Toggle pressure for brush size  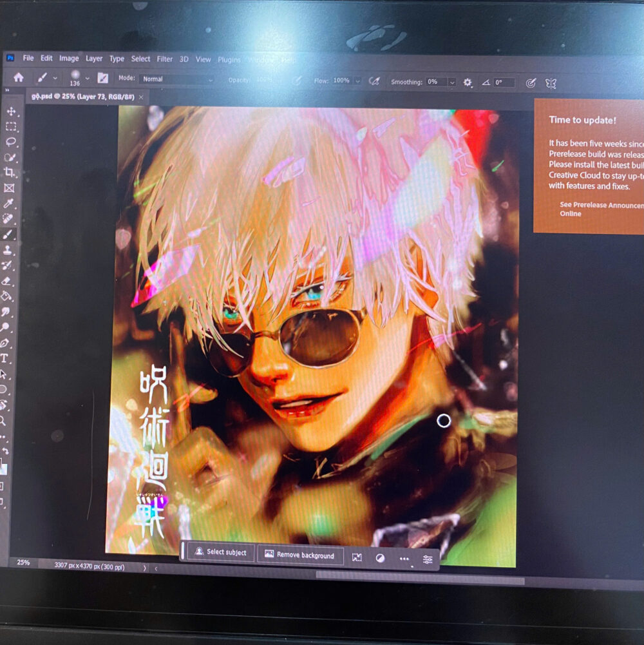point(531,82)
